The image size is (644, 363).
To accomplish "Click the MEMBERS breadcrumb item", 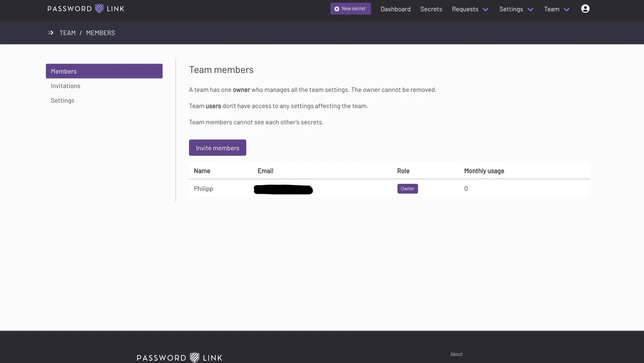I will [x=100, y=33].
